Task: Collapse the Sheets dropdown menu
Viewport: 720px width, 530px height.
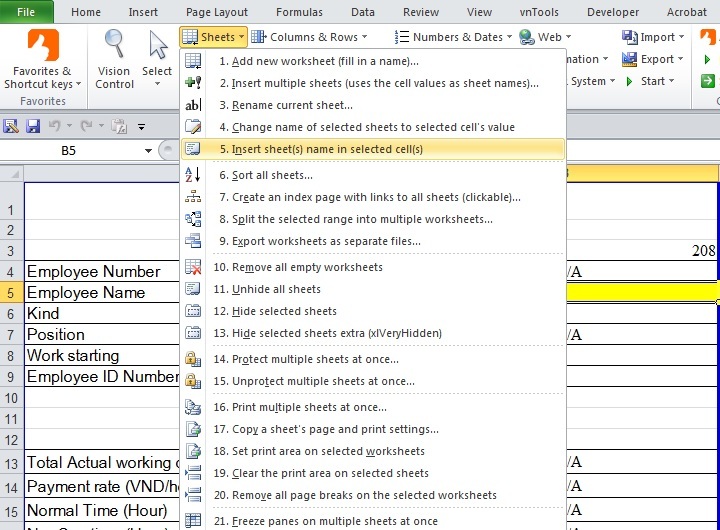Action: 214,37
